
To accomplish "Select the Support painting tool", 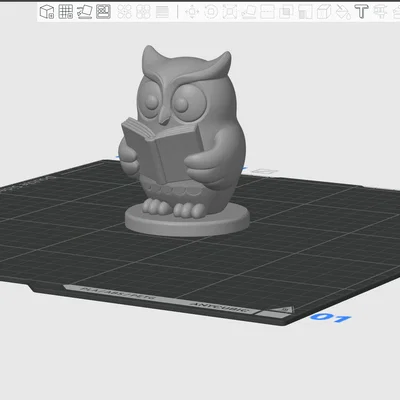I will [305, 12].
